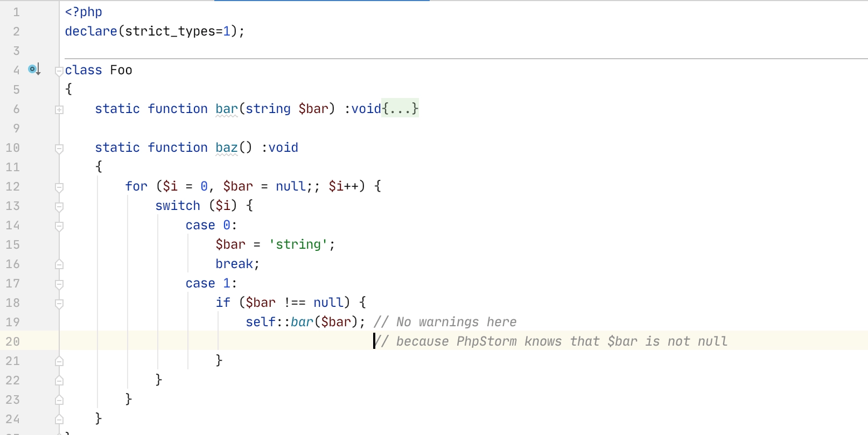Collapse the baz function fold marker
This screenshot has width=868, height=435.
coord(59,148)
